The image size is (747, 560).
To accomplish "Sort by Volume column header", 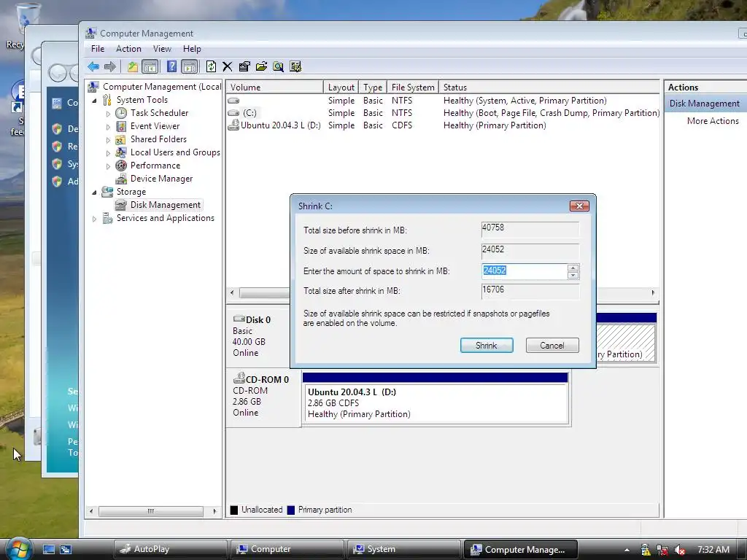I will coord(274,87).
